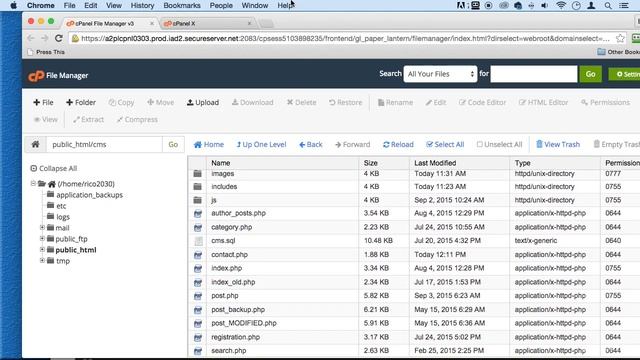The height and width of the screenshot is (360, 640).
Task: Go Up One Level
Action: tap(261, 144)
